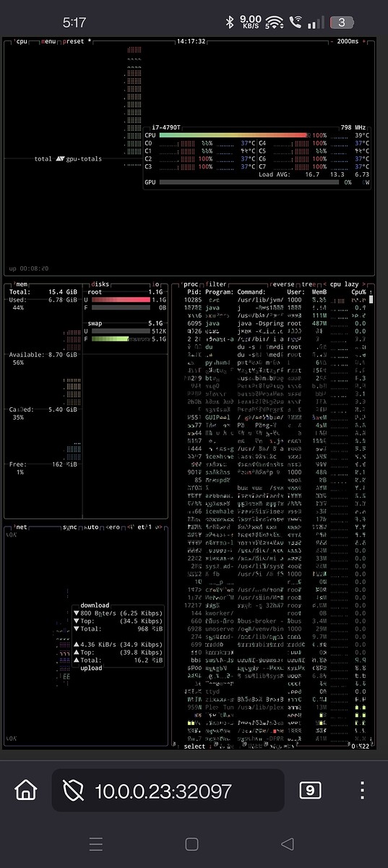Tap the Android back navigation button
Screen dimensions: 388x868
click(288, 844)
